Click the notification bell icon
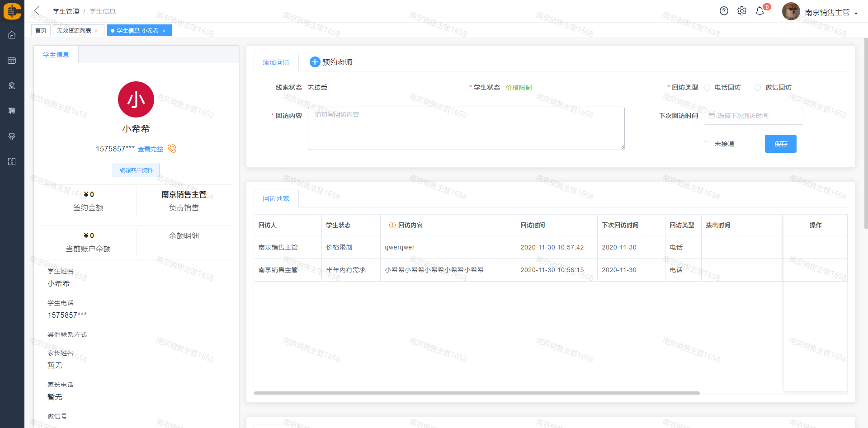Viewport: 868px width, 428px height. pyautogui.click(x=760, y=12)
